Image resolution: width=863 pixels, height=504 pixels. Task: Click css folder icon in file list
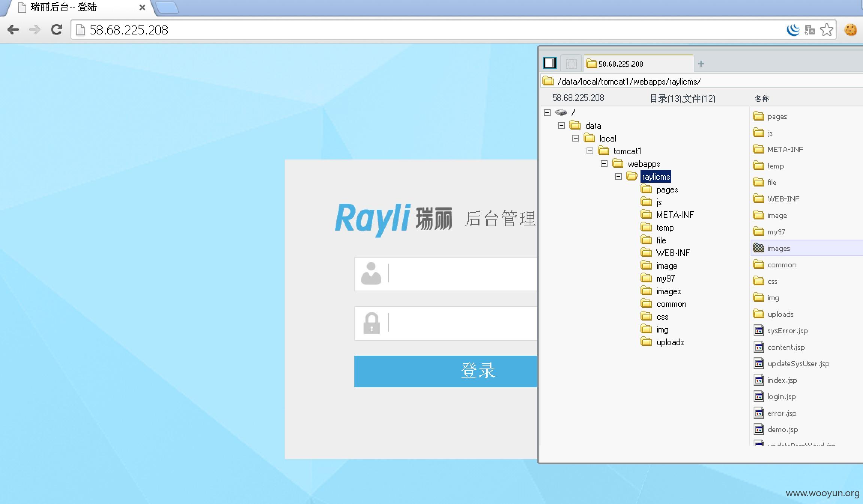point(758,281)
